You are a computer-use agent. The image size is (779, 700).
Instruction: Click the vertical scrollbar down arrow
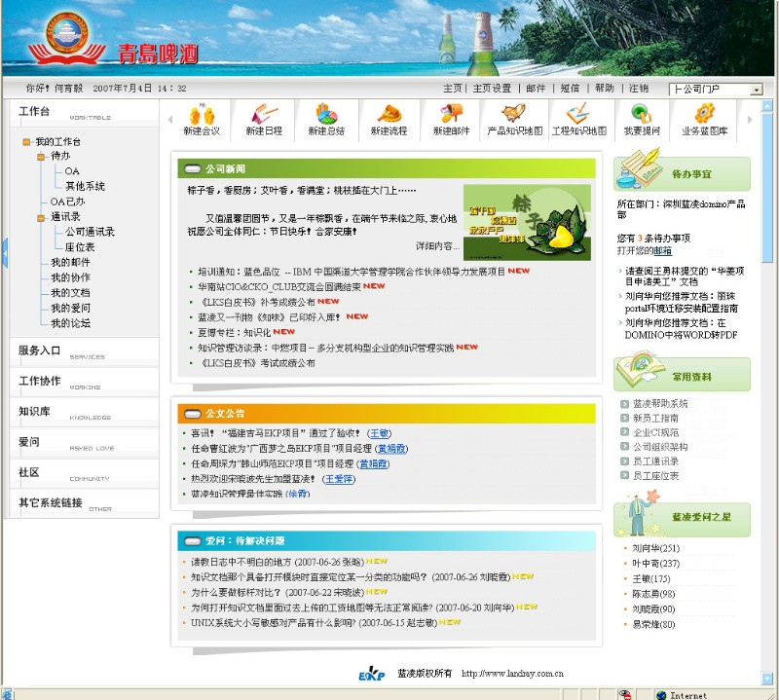click(x=767, y=679)
